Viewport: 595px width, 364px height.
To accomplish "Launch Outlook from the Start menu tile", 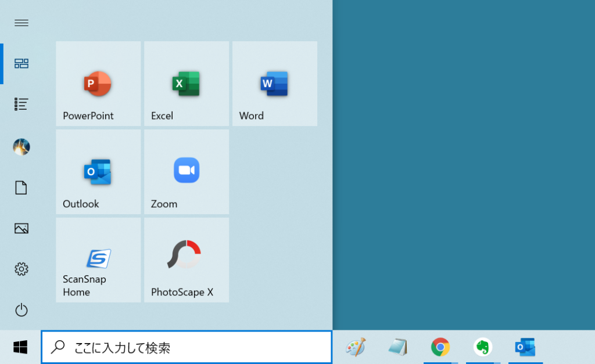I will point(98,172).
